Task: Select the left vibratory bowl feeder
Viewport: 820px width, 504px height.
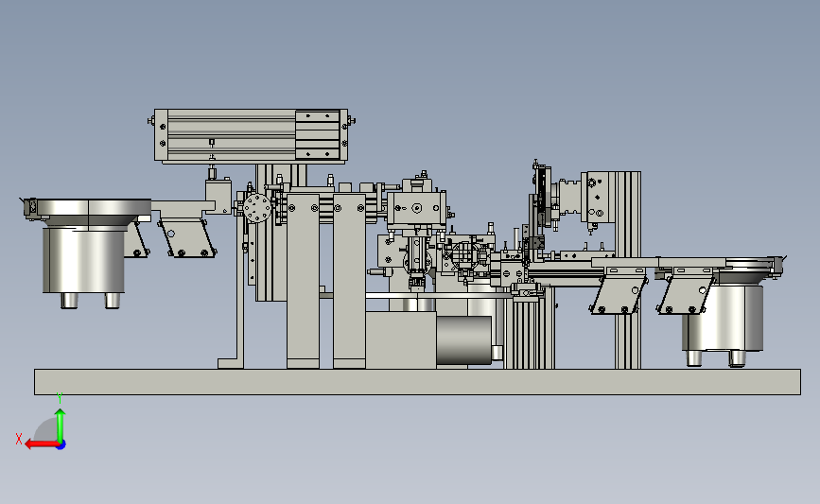Action: pyautogui.click(x=87, y=252)
